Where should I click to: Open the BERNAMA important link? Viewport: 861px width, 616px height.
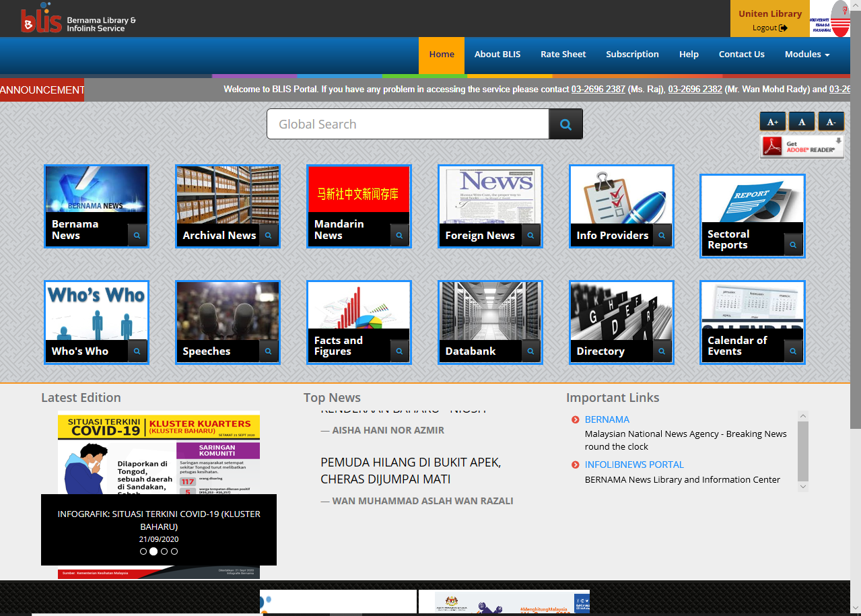[x=607, y=419]
